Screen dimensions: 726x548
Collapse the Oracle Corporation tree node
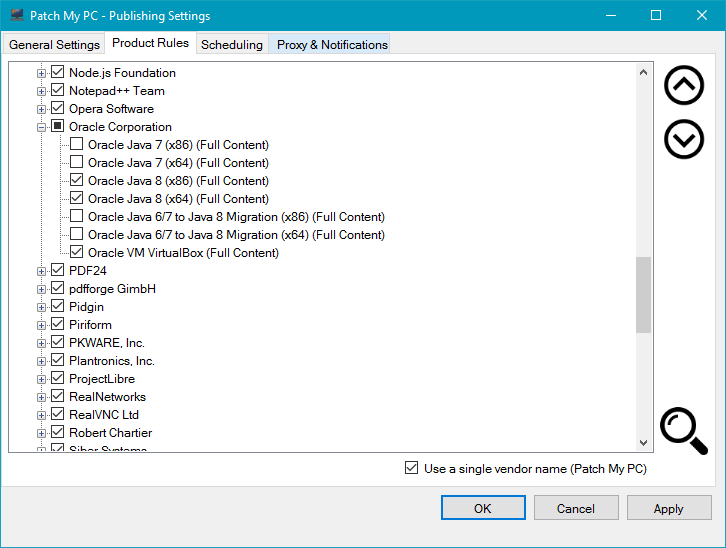tap(41, 127)
